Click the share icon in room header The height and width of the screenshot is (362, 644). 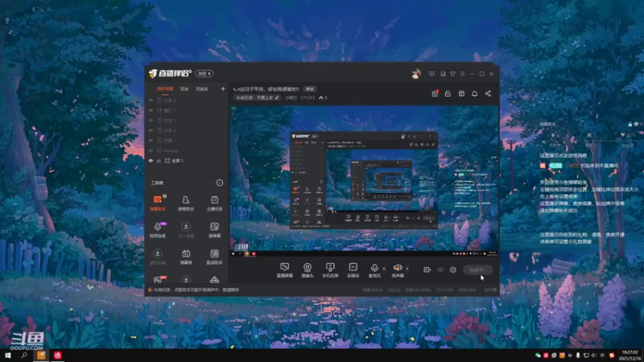click(488, 93)
